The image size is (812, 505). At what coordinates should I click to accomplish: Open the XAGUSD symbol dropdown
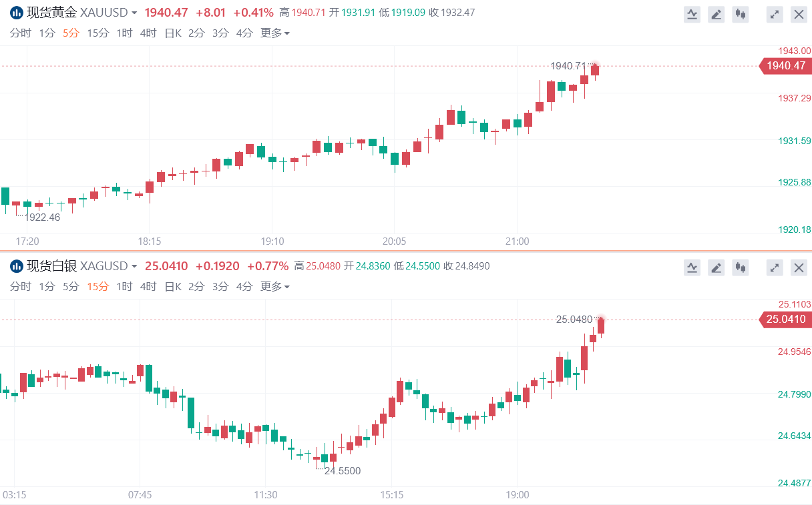coord(134,266)
